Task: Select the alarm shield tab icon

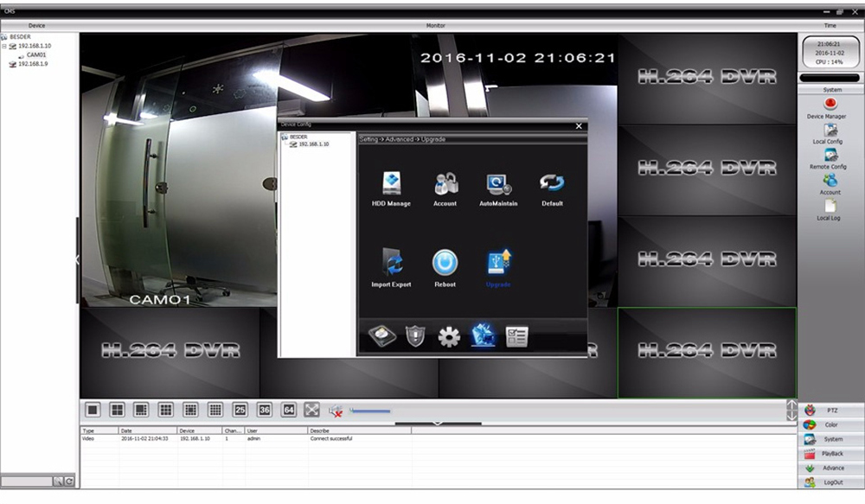Action: [415, 335]
